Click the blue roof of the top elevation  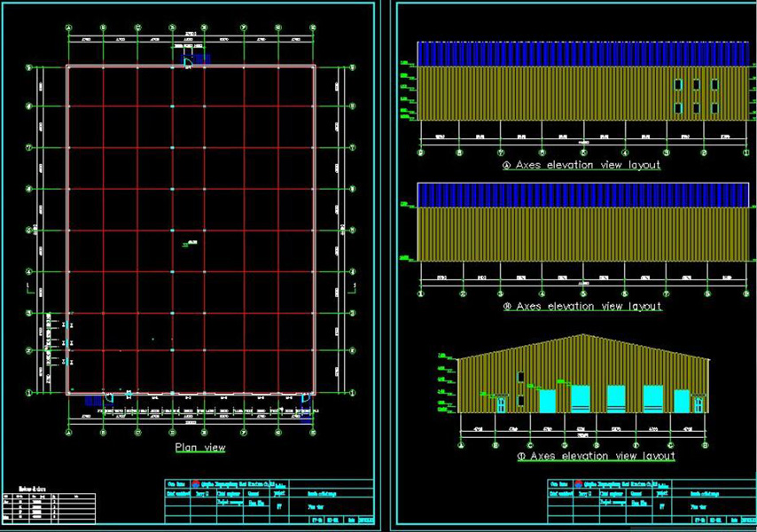click(x=582, y=53)
